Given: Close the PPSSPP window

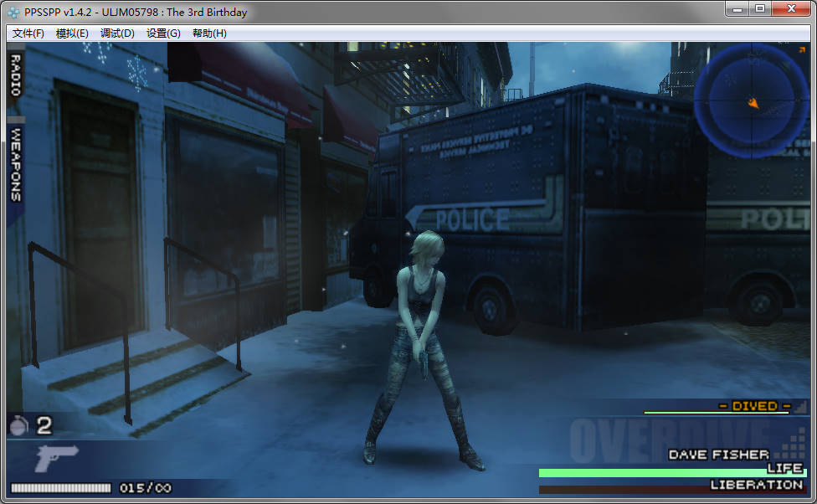Looking at the screenshot, I should pyautogui.click(x=792, y=9).
